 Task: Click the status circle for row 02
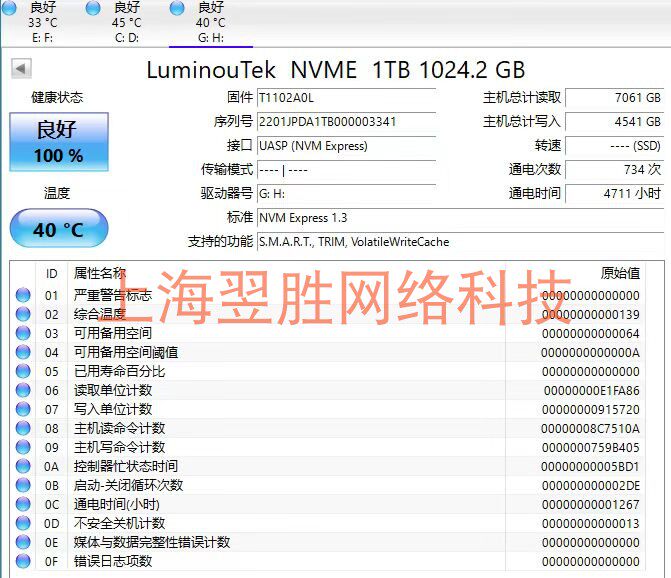point(23,314)
